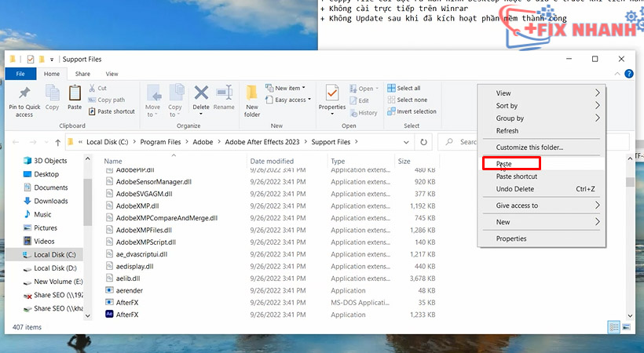Collapse the ribbon with the chevron
644x353 pixels.
[x=617, y=74]
